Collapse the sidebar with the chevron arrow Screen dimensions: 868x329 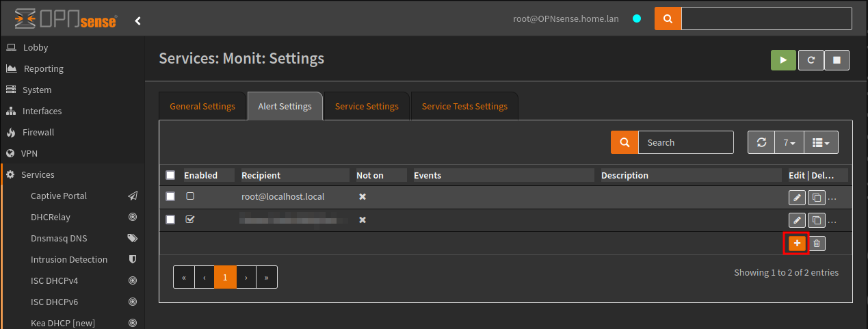[137, 21]
